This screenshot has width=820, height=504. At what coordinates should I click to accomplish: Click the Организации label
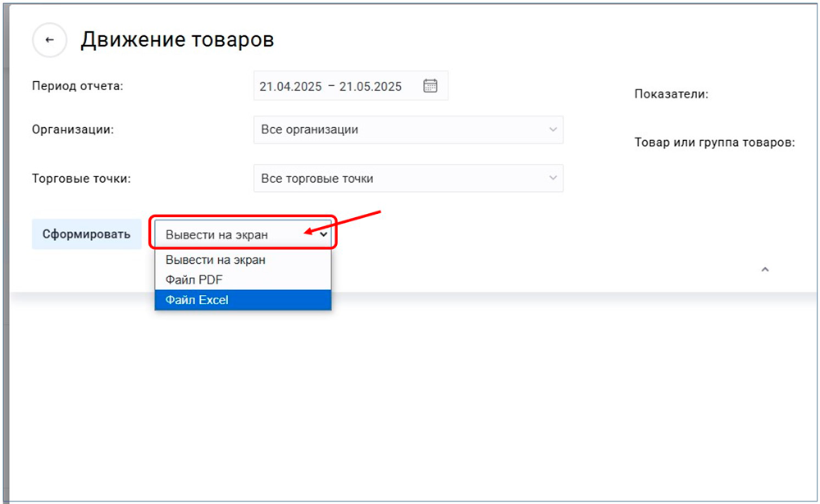[72, 129]
